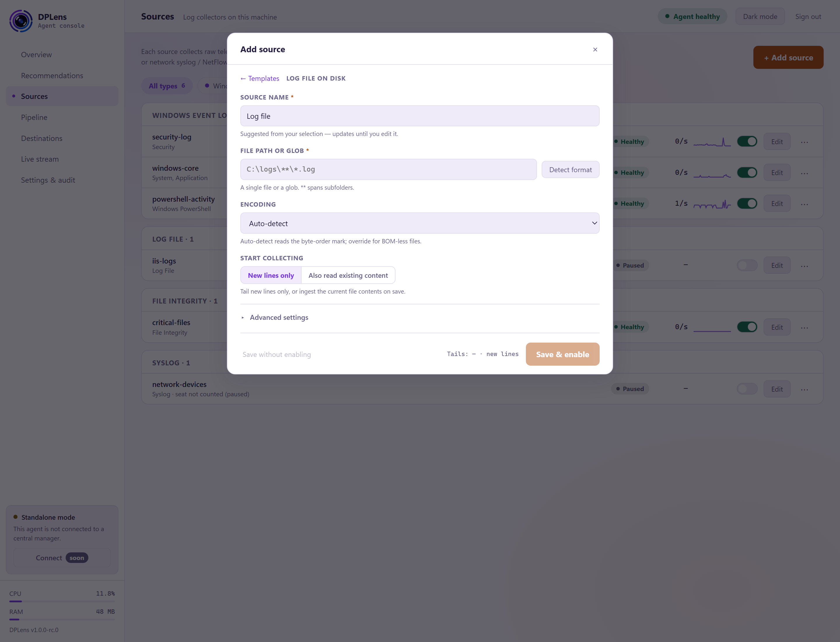Click the orange Add source button

point(788,57)
